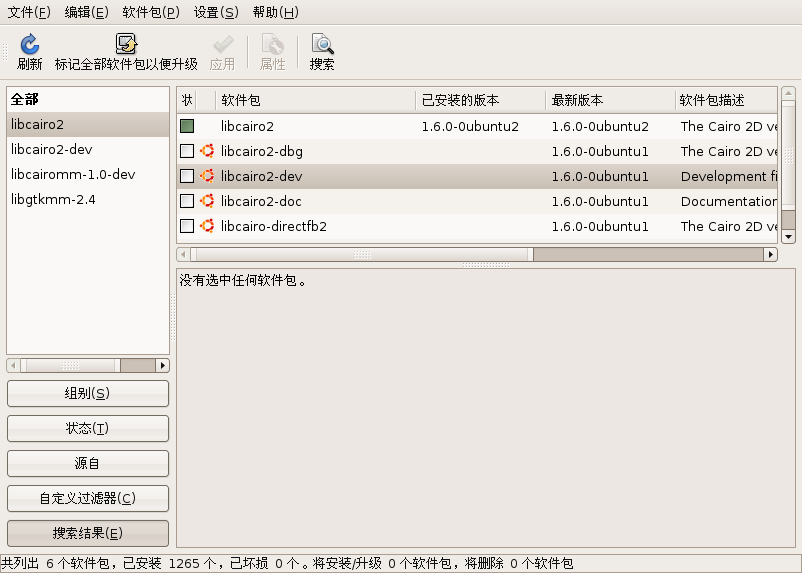Click package list horizontal scroll-left arrow
The height and width of the screenshot is (573, 802).
point(184,254)
